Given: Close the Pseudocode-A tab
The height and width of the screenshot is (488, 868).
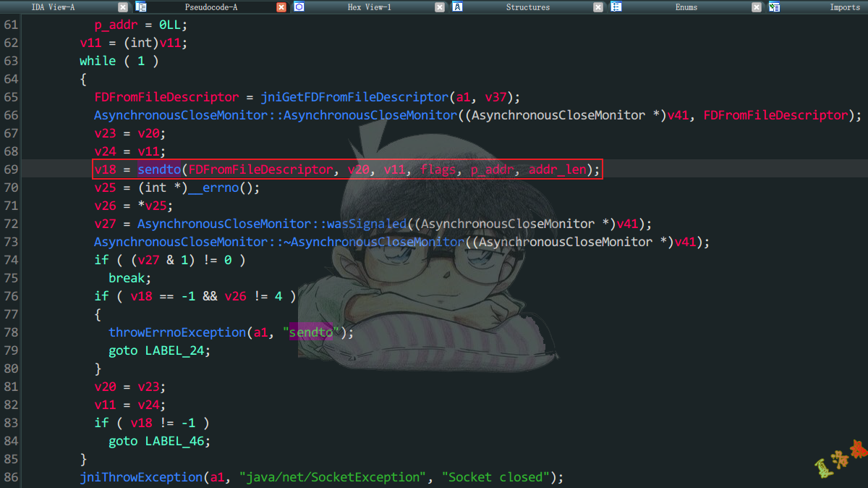Looking at the screenshot, I should pos(281,7).
